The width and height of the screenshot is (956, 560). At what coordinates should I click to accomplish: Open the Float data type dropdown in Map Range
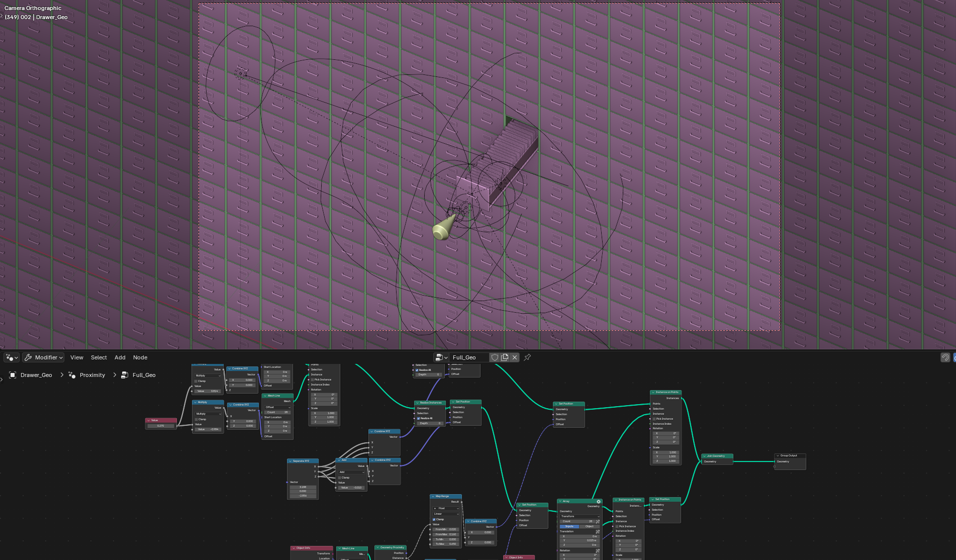pos(446,508)
